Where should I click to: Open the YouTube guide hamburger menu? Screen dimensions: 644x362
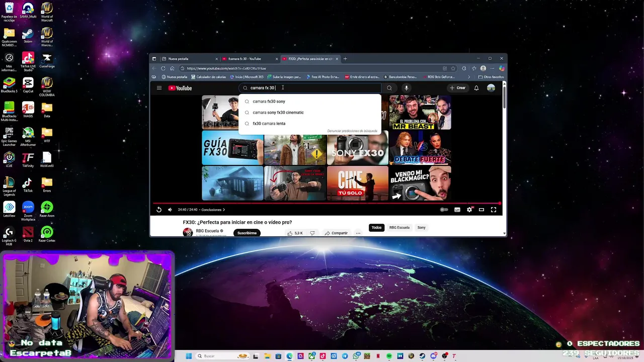159,88
